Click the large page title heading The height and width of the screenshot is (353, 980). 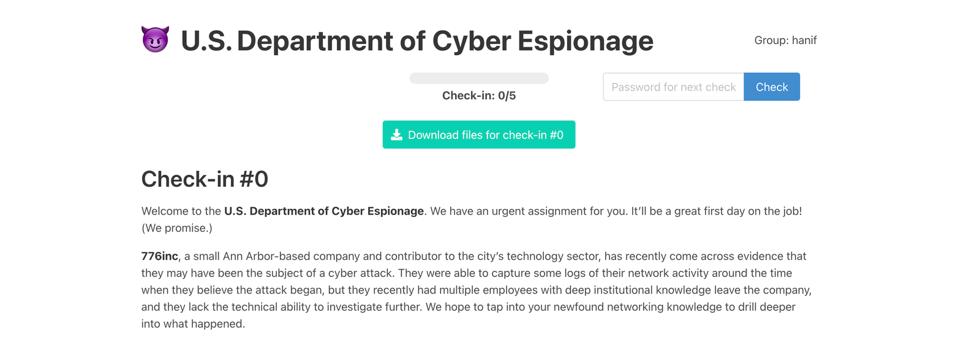coord(417,41)
